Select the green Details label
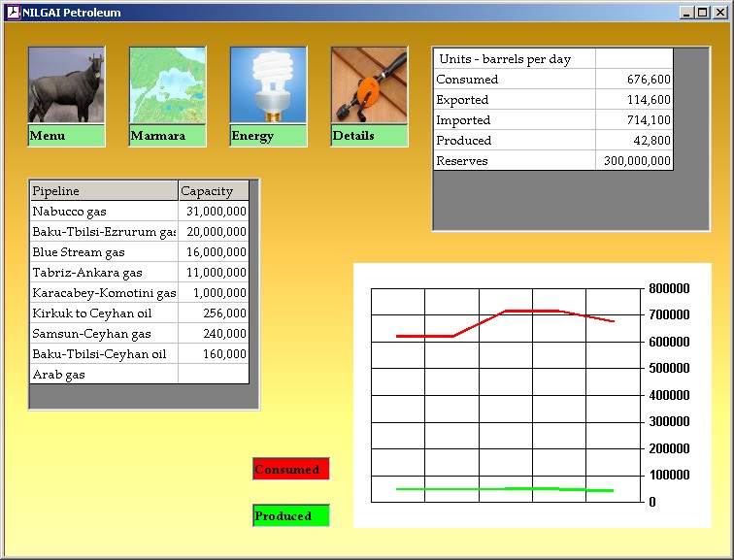This screenshot has width=734, height=560. (x=369, y=136)
